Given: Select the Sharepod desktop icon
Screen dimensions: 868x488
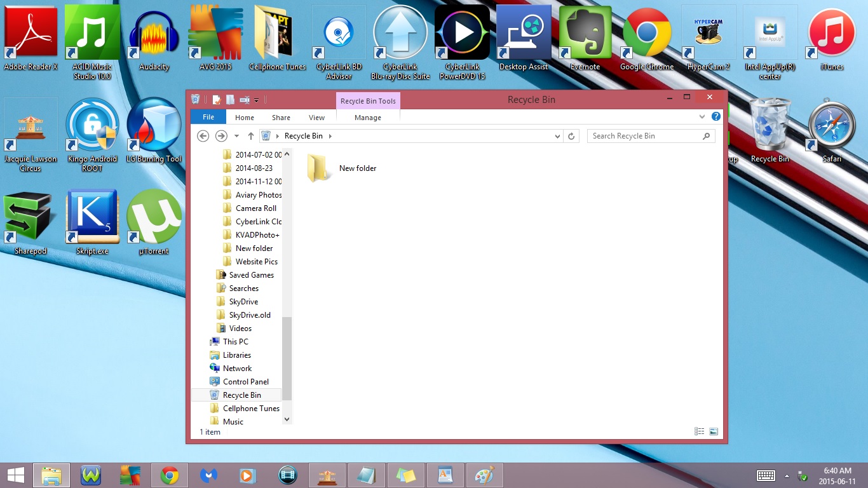Looking at the screenshot, I should (31, 222).
